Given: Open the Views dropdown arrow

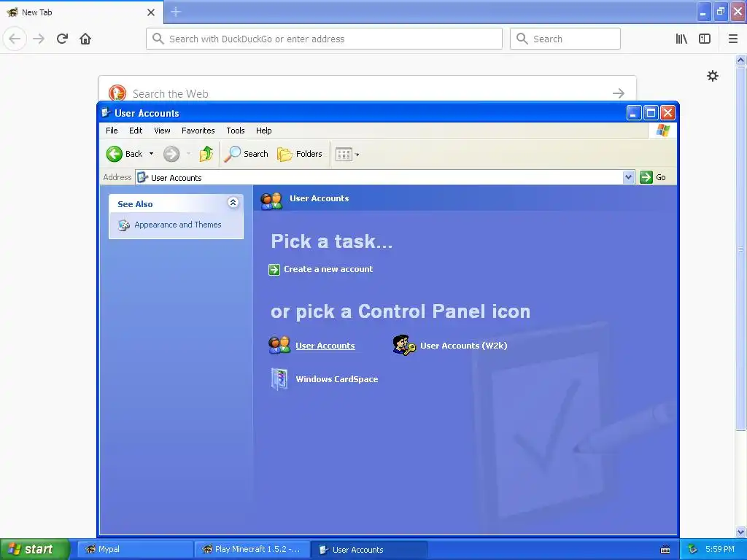Looking at the screenshot, I should click(357, 155).
